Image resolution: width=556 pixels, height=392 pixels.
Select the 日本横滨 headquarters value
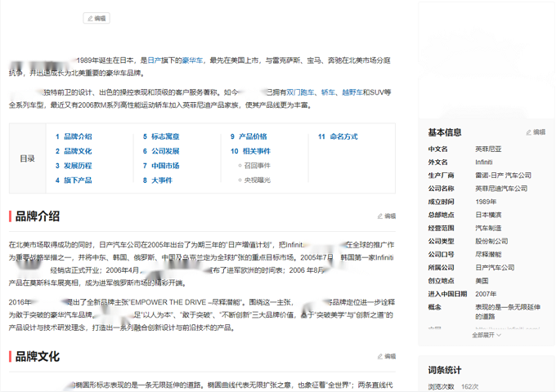pos(488,215)
